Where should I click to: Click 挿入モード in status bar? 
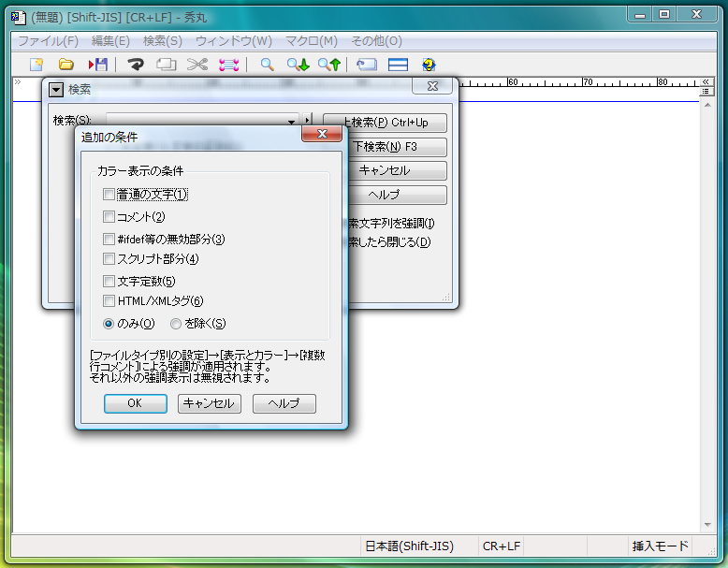(660, 546)
